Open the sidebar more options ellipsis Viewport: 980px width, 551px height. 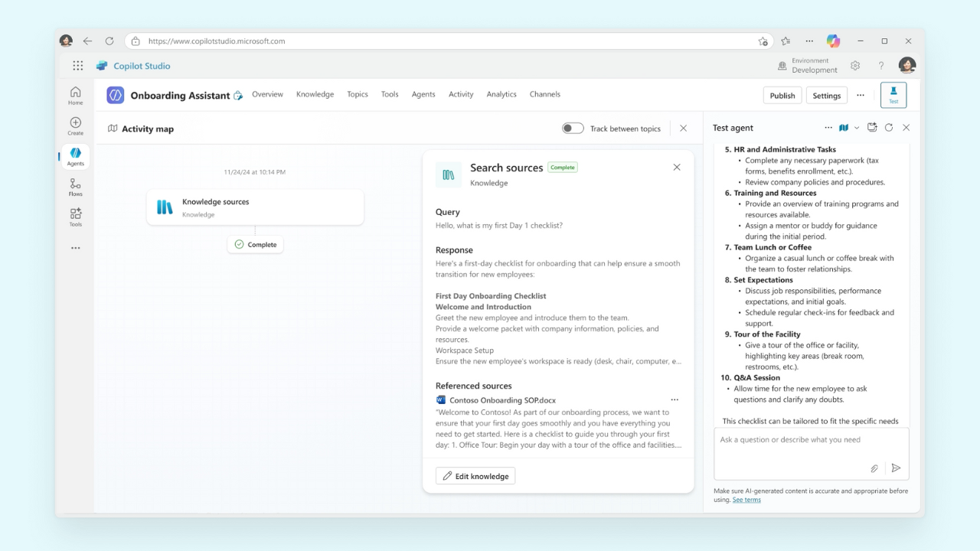(x=75, y=248)
